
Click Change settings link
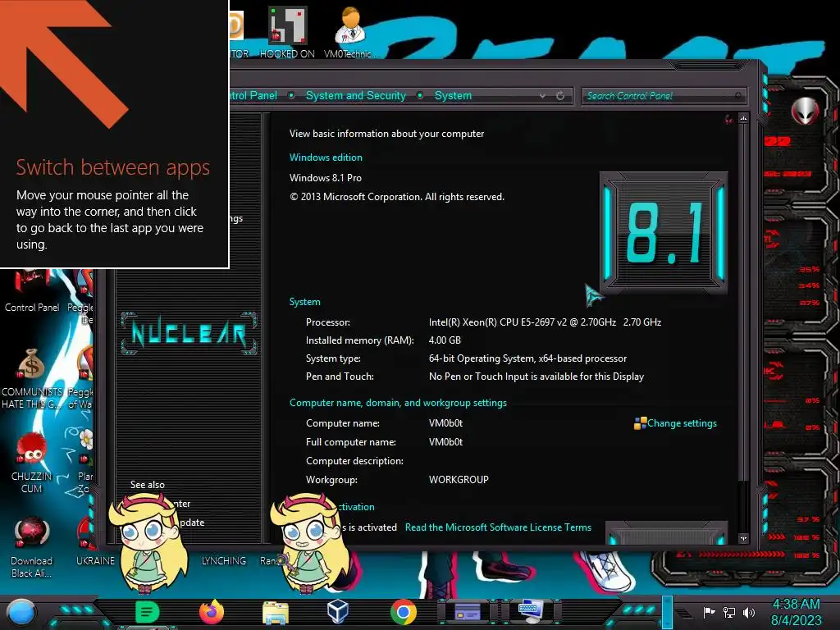(682, 423)
